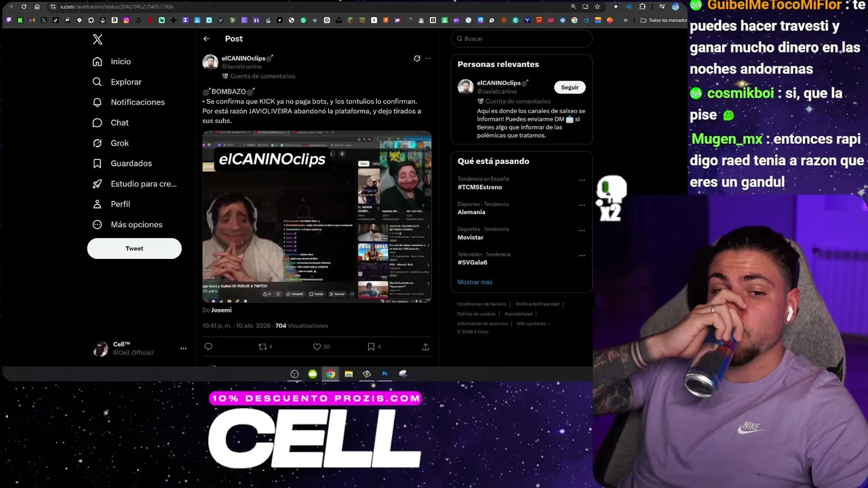
Task: Open File Explorer in taskbar
Action: click(349, 374)
